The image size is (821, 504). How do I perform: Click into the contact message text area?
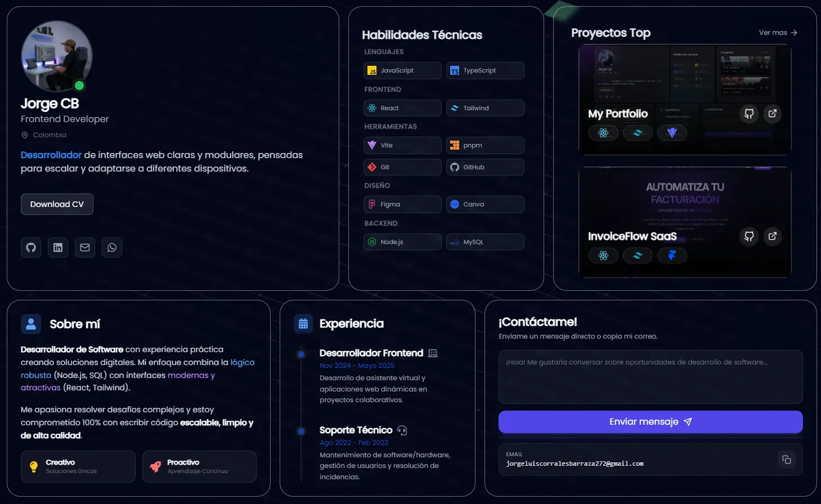pos(650,376)
